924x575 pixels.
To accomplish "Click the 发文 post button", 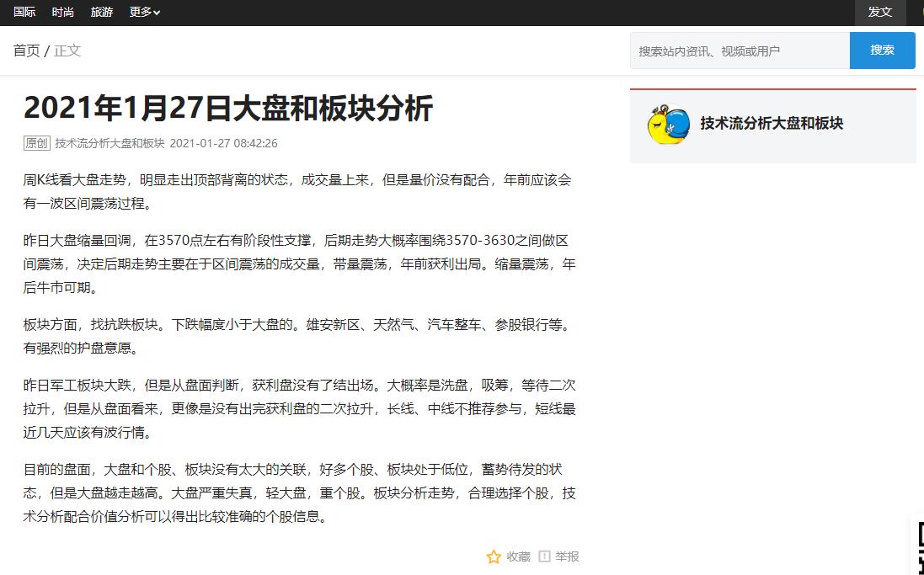I will 880,13.
